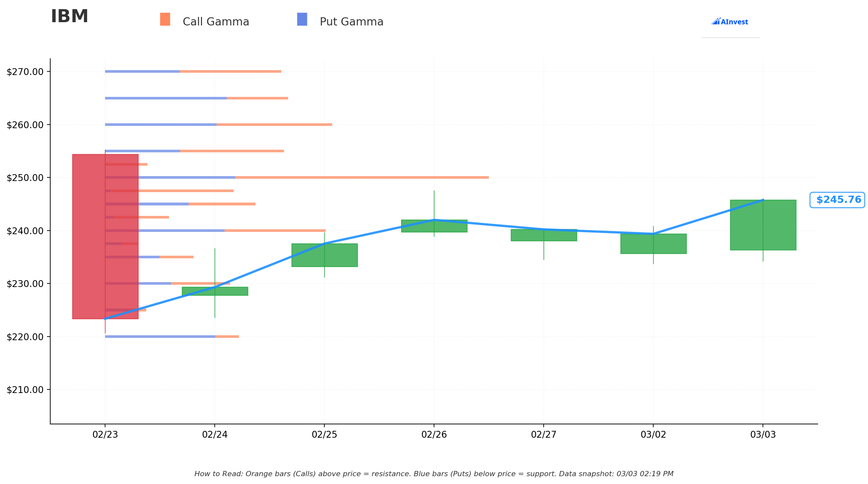This screenshot has width=868, height=484.
Task: Click the blue put gamma bar at $265
Action: [166, 98]
